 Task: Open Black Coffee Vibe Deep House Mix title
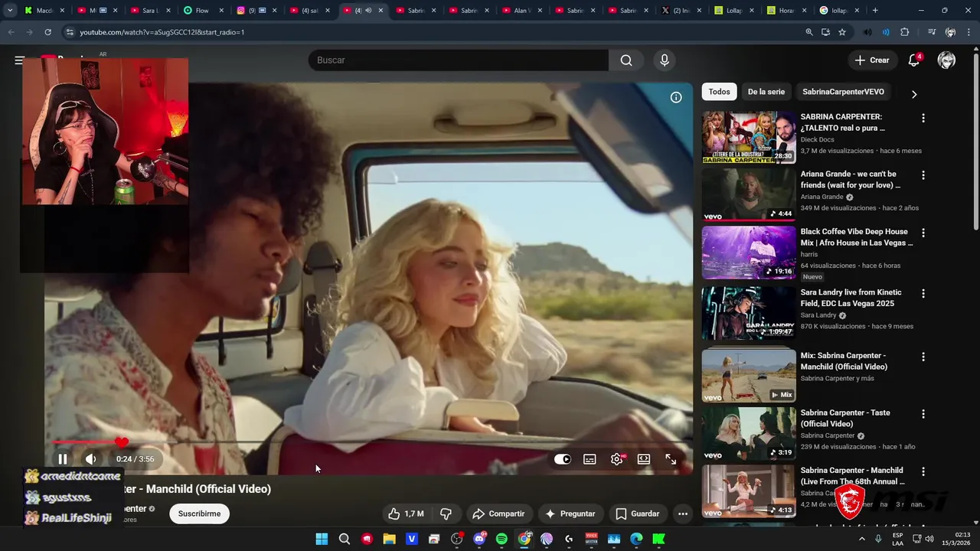pos(857,237)
